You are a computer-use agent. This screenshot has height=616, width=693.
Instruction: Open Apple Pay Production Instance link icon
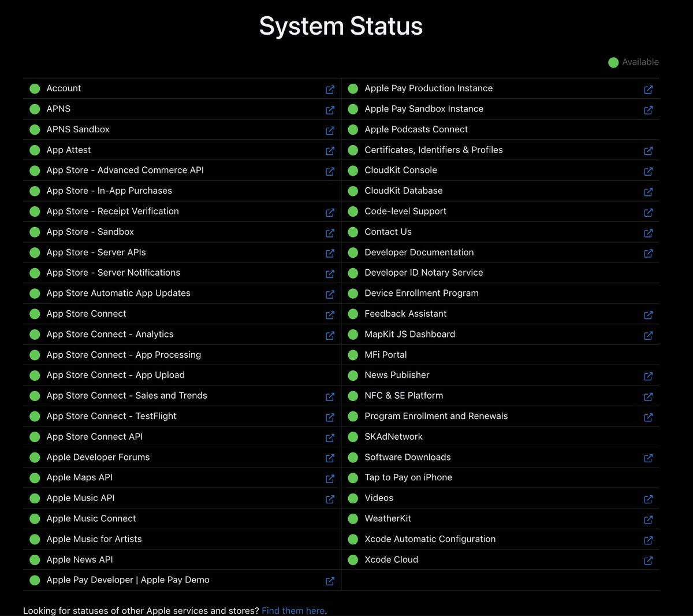pyautogui.click(x=649, y=89)
